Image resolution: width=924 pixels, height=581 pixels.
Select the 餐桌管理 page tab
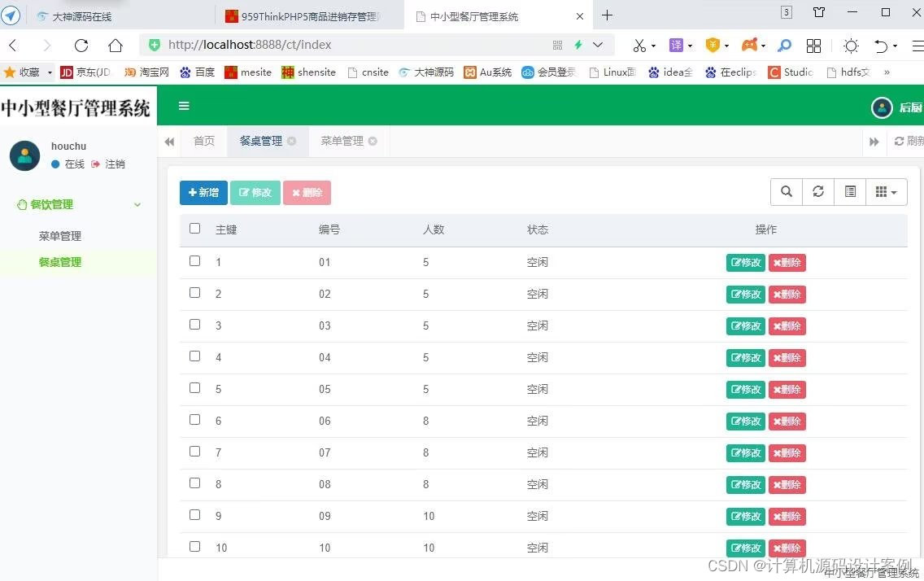tap(261, 141)
